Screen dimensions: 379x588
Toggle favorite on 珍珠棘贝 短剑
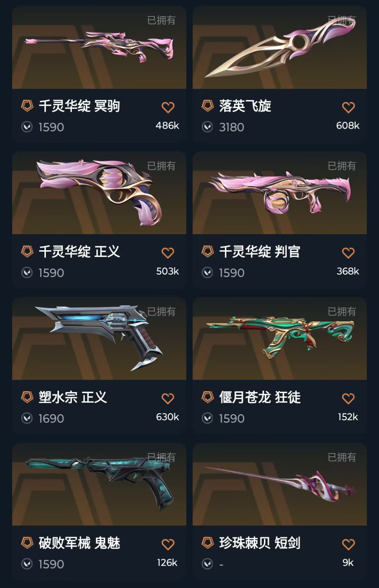click(x=348, y=544)
